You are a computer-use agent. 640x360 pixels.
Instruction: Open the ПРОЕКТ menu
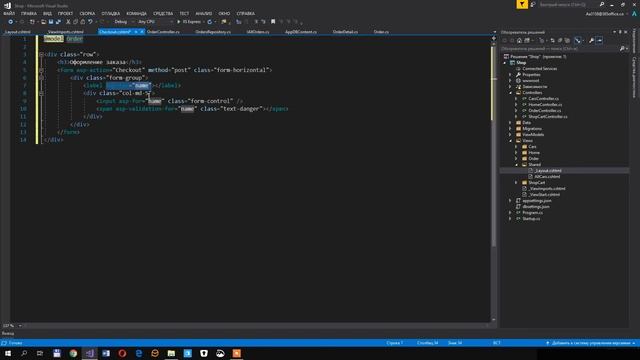65,13
